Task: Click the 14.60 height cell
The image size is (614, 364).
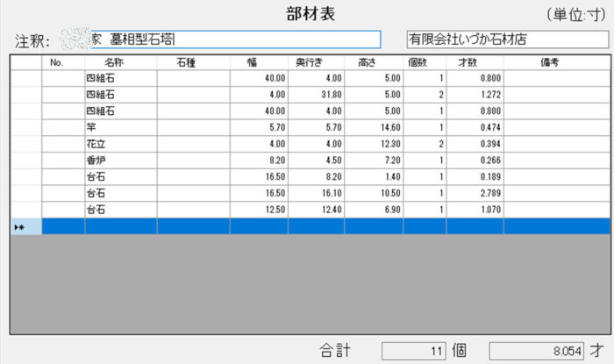Action: (374, 127)
